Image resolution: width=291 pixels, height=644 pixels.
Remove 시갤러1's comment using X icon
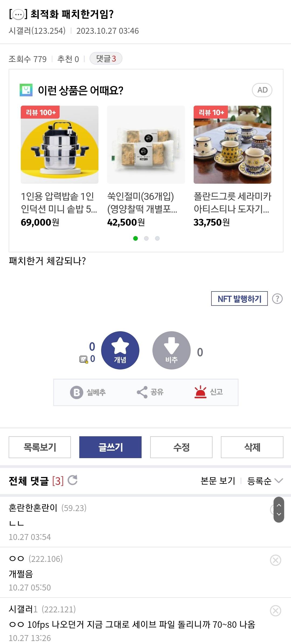pos(275,611)
